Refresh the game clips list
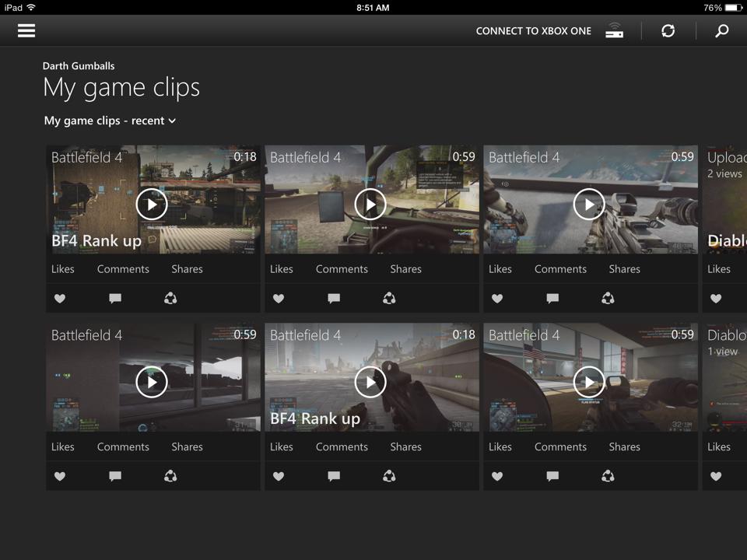747x560 pixels. point(668,31)
